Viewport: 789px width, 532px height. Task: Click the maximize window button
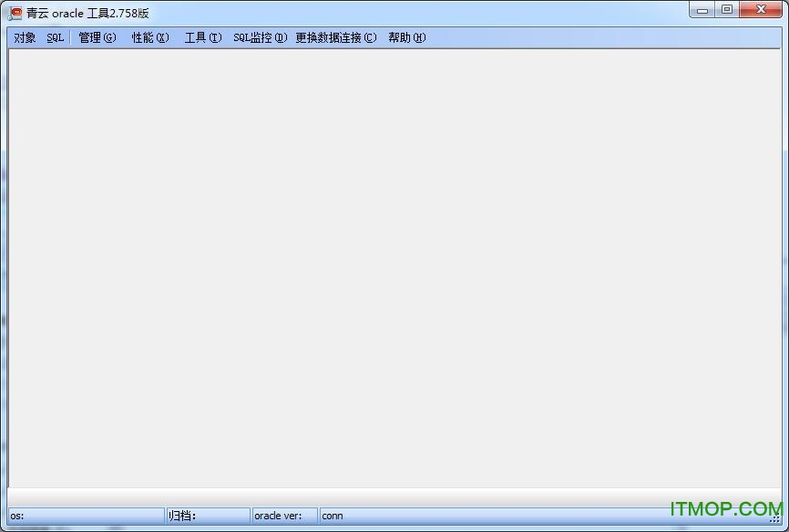[726, 10]
